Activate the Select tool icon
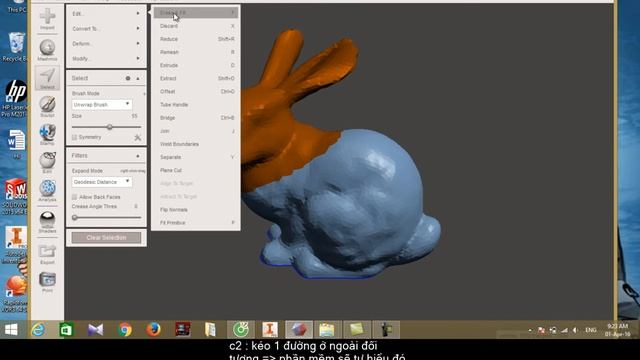Viewport: 640px width, 360px height. [x=47, y=78]
